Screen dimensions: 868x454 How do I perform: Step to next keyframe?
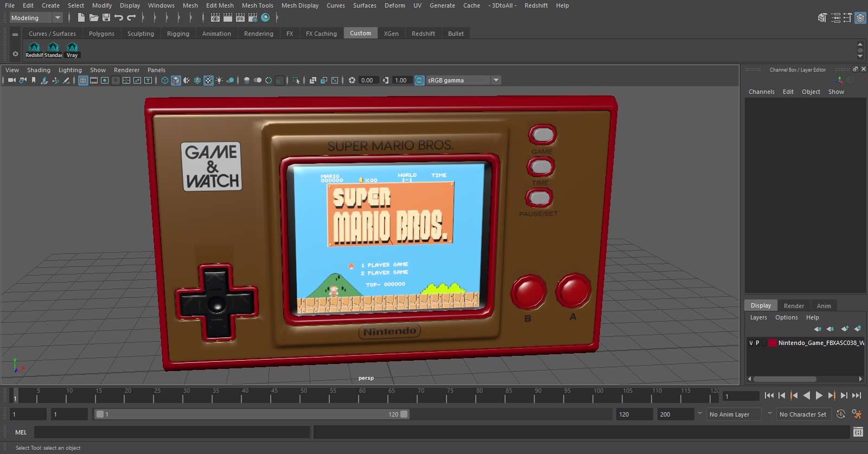[832, 395]
